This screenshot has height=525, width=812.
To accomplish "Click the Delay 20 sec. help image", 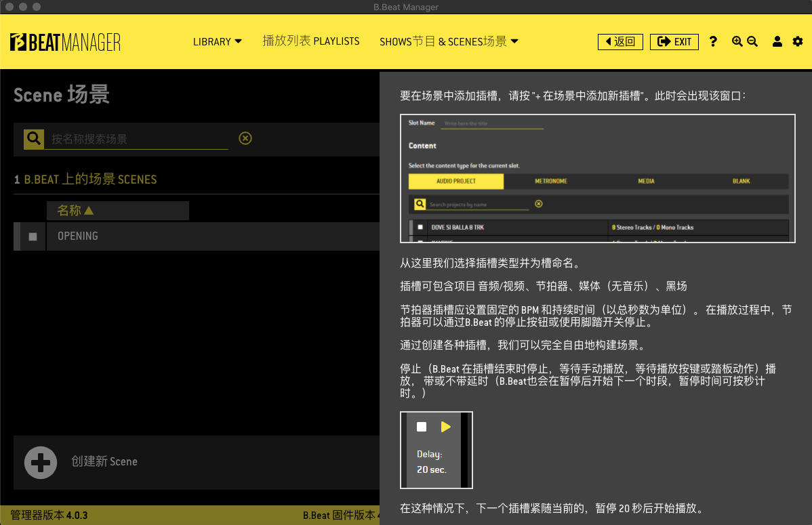I will [436, 450].
